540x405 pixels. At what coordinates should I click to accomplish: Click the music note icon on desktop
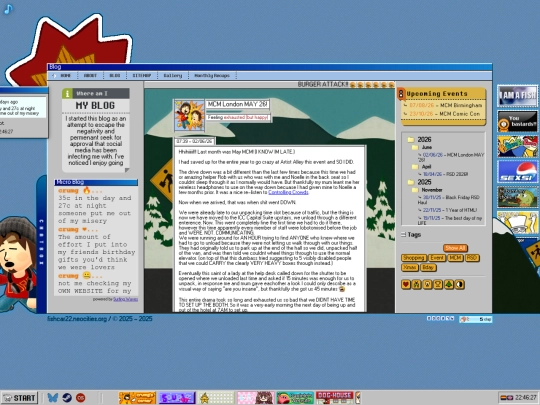(8, 9)
